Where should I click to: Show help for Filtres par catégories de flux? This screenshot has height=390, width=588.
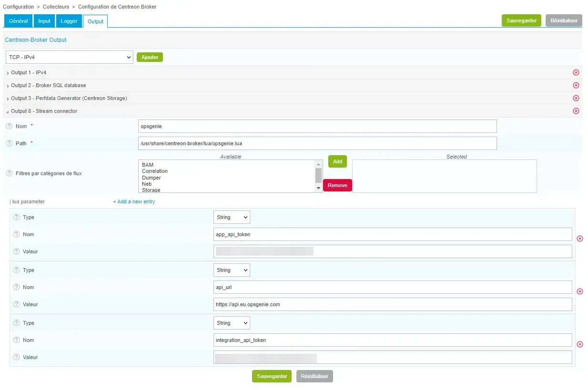tap(9, 173)
